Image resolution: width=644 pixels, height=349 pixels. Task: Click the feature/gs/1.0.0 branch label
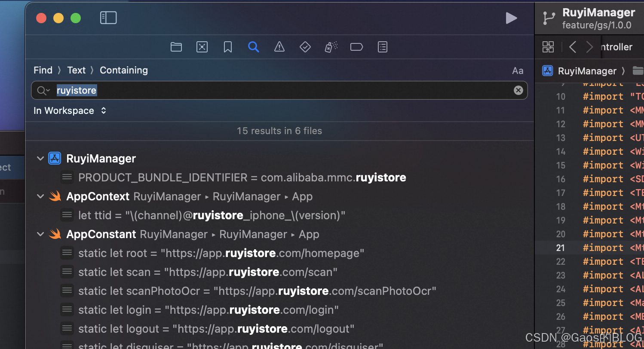(x=597, y=25)
